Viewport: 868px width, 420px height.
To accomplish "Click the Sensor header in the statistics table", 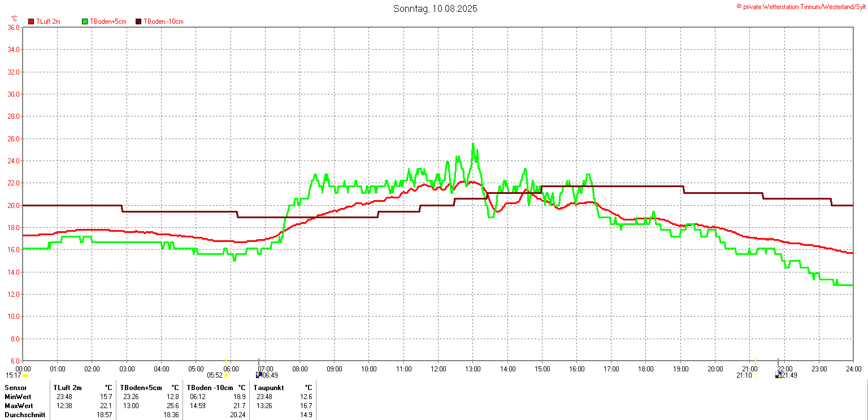I will 15,388.
